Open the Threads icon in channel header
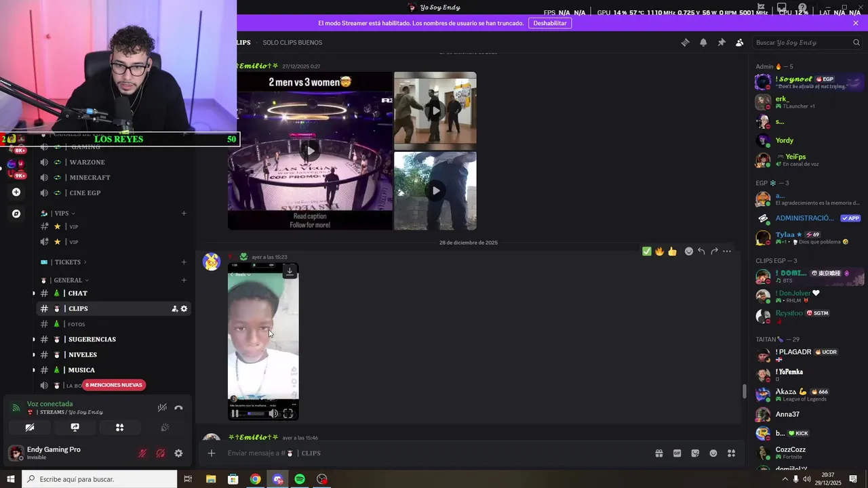The image size is (868, 488). 685,42
